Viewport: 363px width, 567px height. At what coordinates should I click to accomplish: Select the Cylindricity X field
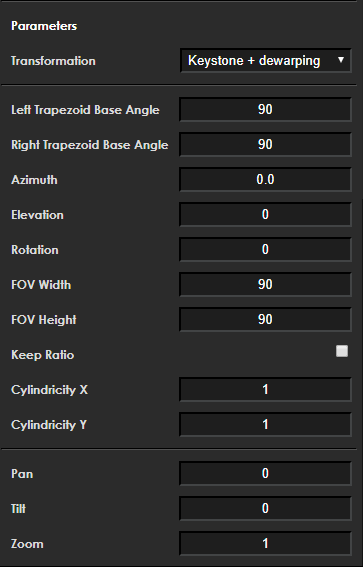[265, 389]
